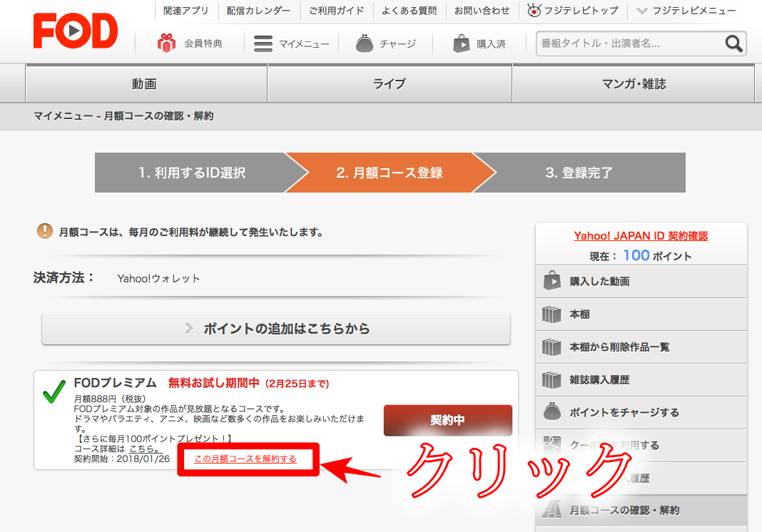762x532 pixels.
Task: Open ポイントをチャージする sidebar text
Action: pyautogui.click(x=624, y=412)
